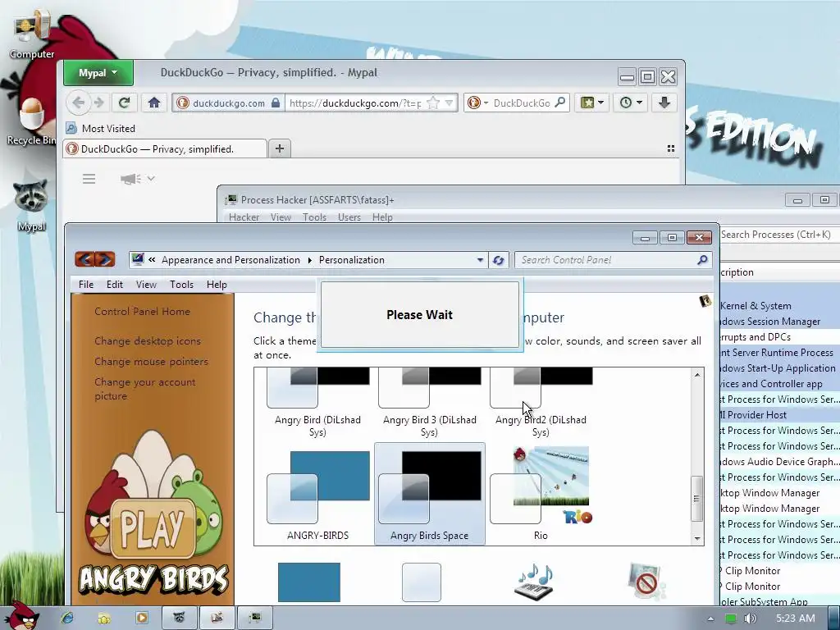Open the Window Color icon
This screenshot has width=840, height=630.
(x=422, y=582)
